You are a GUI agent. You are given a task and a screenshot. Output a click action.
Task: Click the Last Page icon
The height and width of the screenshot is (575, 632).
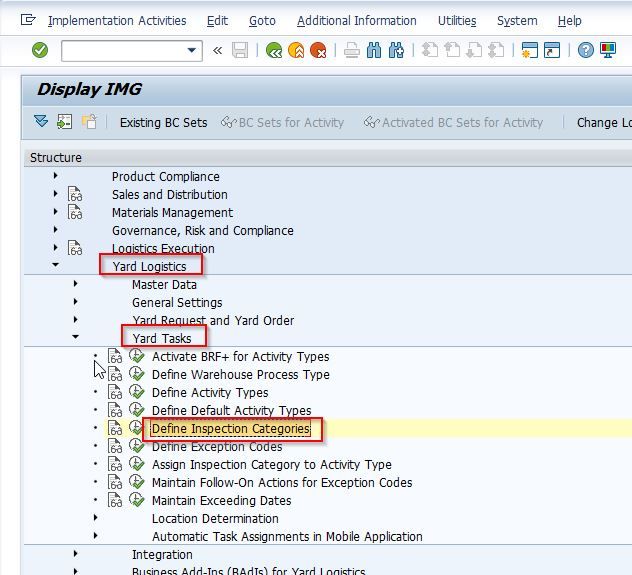click(x=496, y=50)
